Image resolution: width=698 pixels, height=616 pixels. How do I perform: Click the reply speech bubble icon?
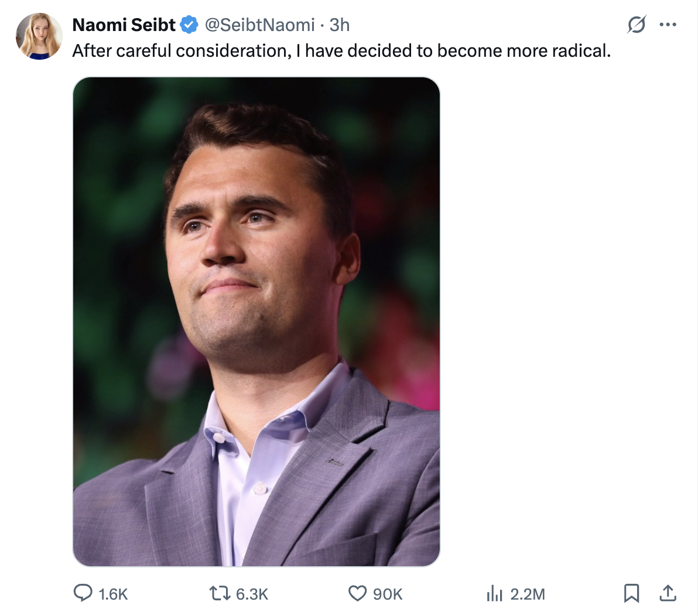tap(83, 593)
